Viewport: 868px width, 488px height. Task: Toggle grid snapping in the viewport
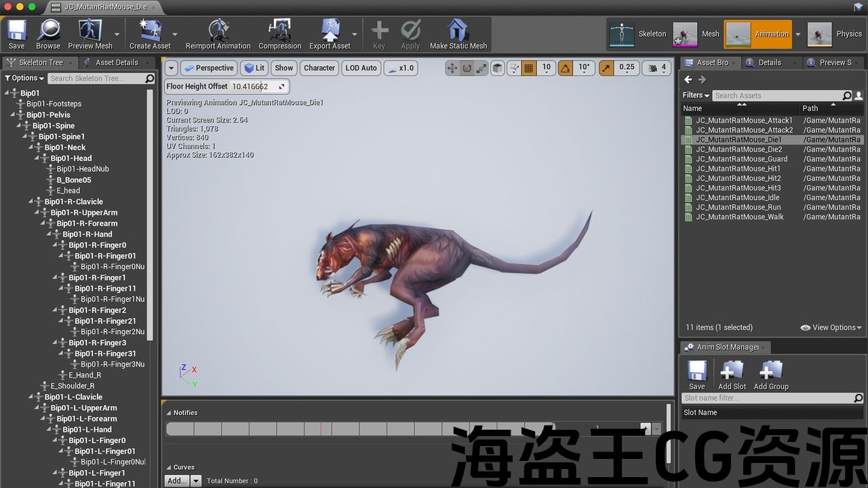pos(529,68)
